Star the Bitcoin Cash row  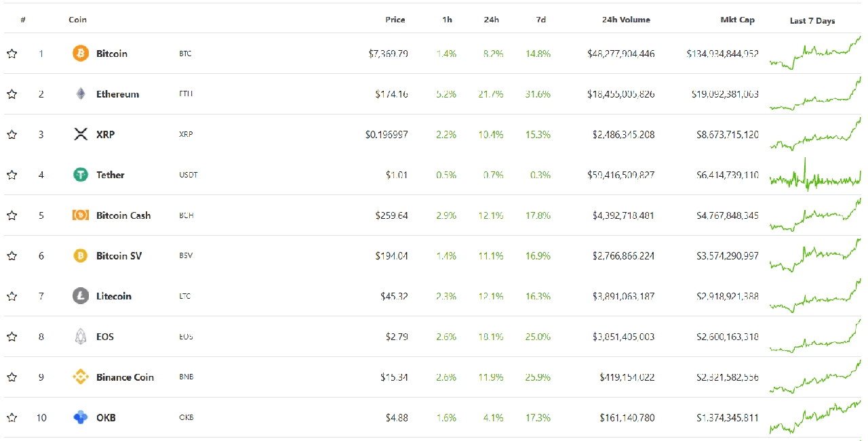click(x=12, y=215)
